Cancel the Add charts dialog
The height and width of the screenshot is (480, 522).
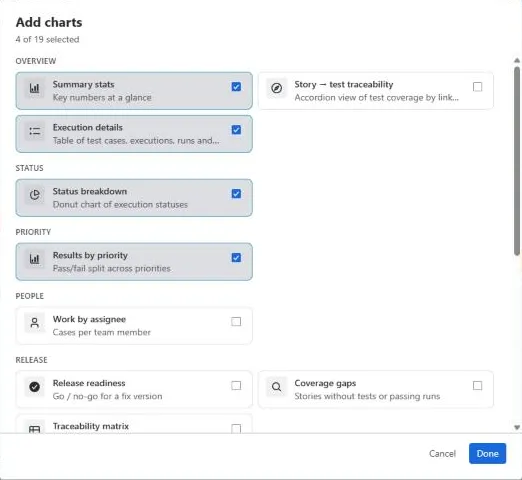pos(442,454)
